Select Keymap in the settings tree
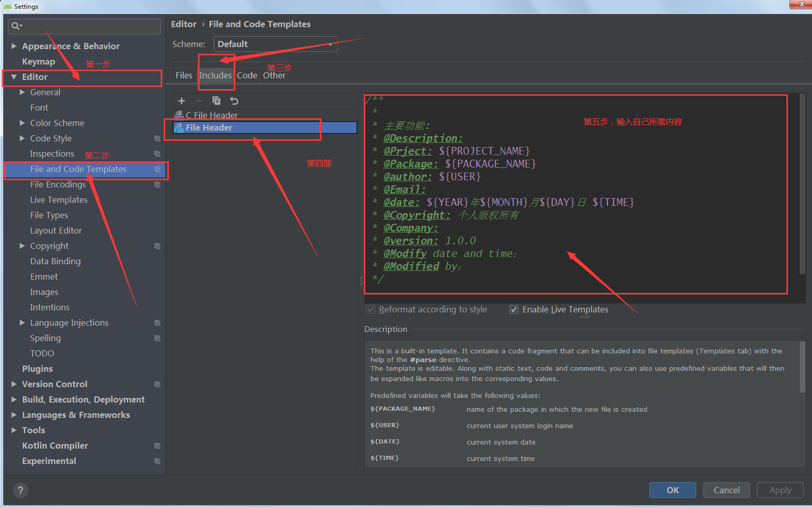This screenshot has width=812, height=507. 38,61
